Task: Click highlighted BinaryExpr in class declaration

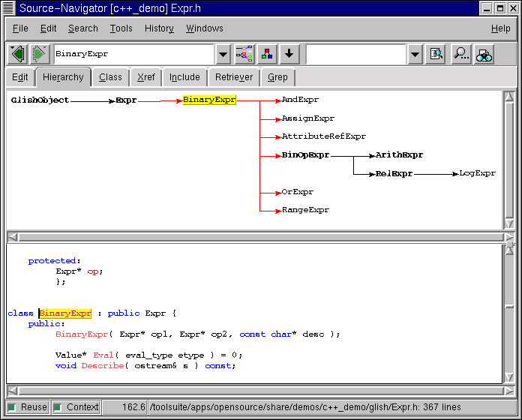Action: tap(65, 313)
